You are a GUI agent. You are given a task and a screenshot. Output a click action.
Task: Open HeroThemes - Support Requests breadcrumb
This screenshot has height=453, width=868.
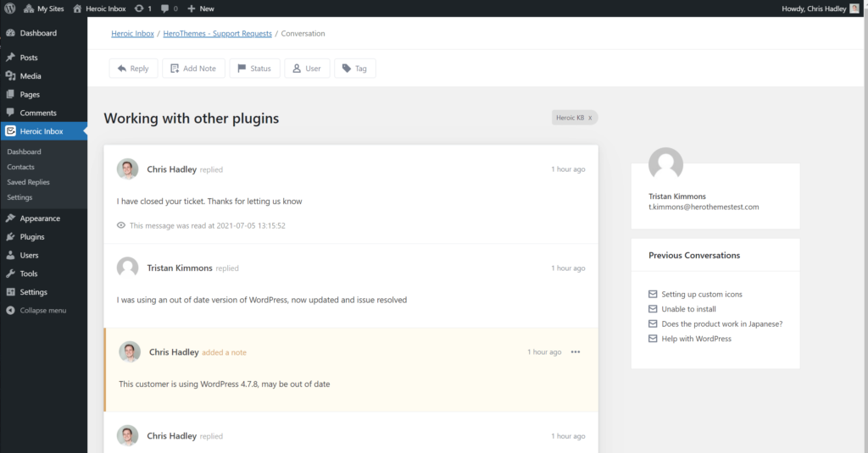point(217,34)
